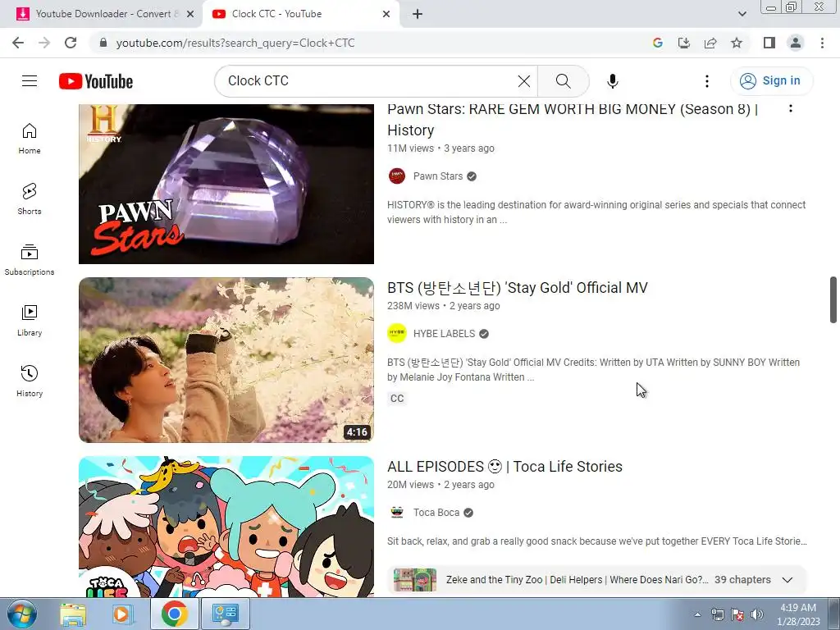Image resolution: width=840 pixels, height=630 pixels.
Task: Open the Chrome tab search dropdown
Action: (742, 14)
